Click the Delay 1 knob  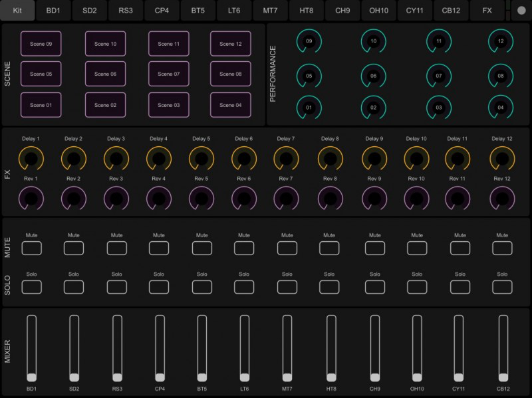point(31,157)
